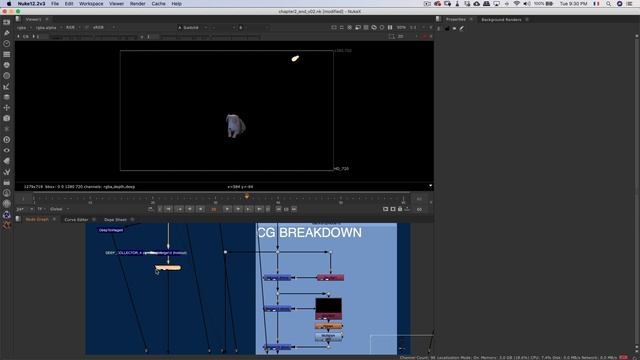Select the orange node below the thumbnail
The width and height of the screenshot is (640, 360).
(x=329, y=326)
